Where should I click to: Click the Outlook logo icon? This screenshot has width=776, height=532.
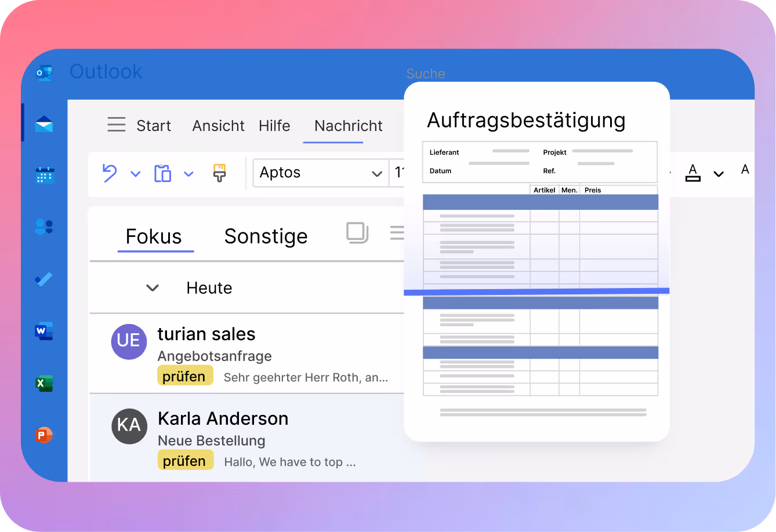44,73
